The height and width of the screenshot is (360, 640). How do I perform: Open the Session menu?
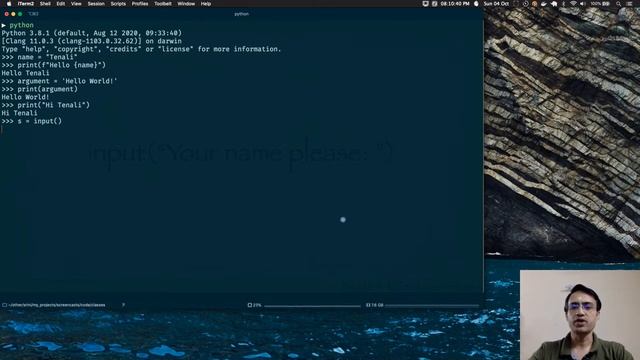96,4
